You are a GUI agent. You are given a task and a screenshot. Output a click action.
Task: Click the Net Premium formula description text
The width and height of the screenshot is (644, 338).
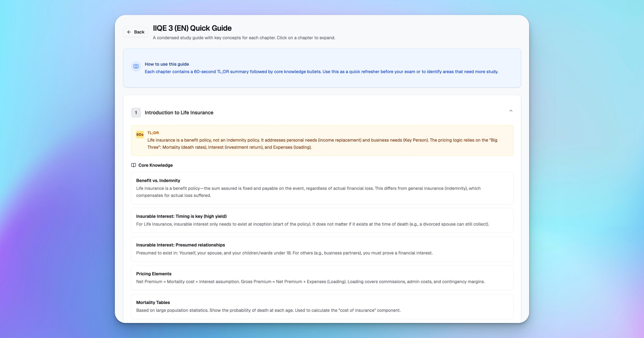pos(310,282)
